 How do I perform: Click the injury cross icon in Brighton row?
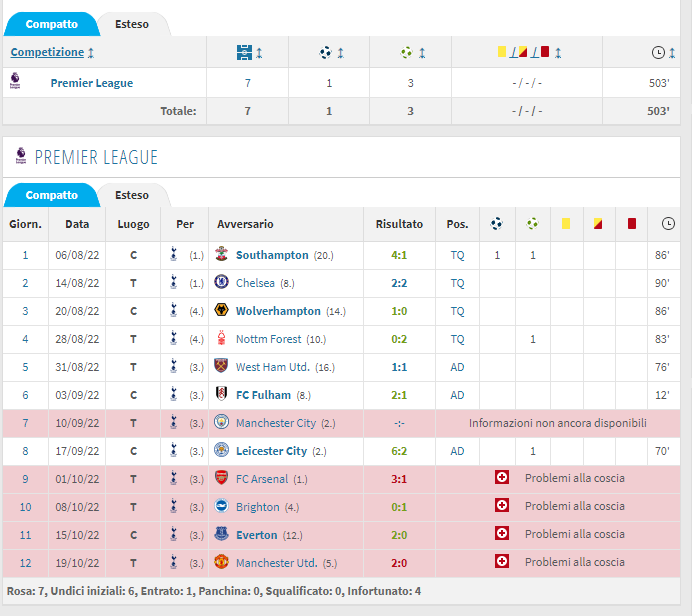502,505
